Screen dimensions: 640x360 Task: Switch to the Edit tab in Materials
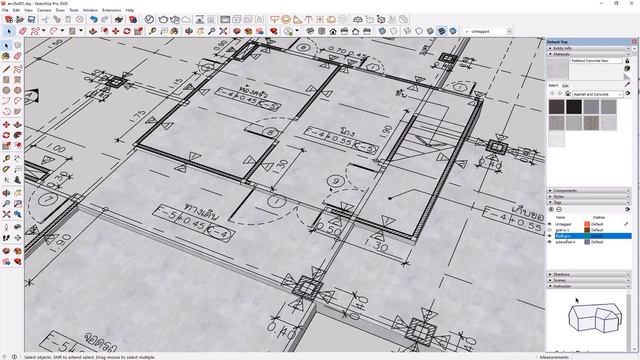[x=565, y=86]
